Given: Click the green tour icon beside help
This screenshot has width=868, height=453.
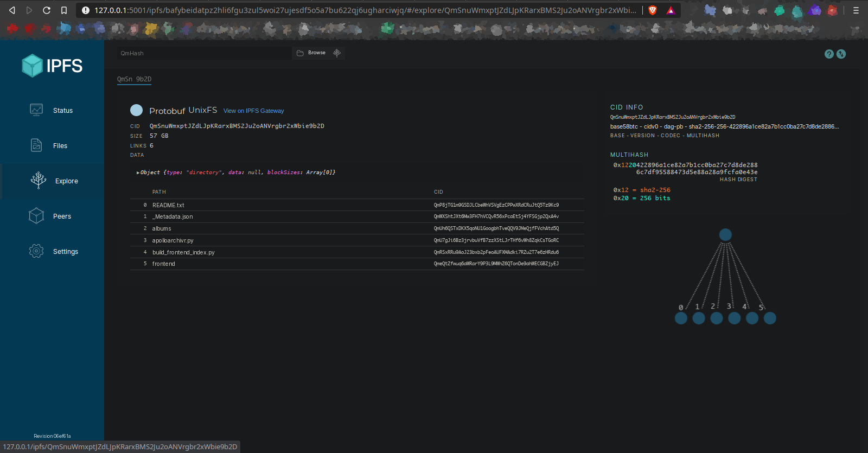Looking at the screenshot, I should click(841, 54).
